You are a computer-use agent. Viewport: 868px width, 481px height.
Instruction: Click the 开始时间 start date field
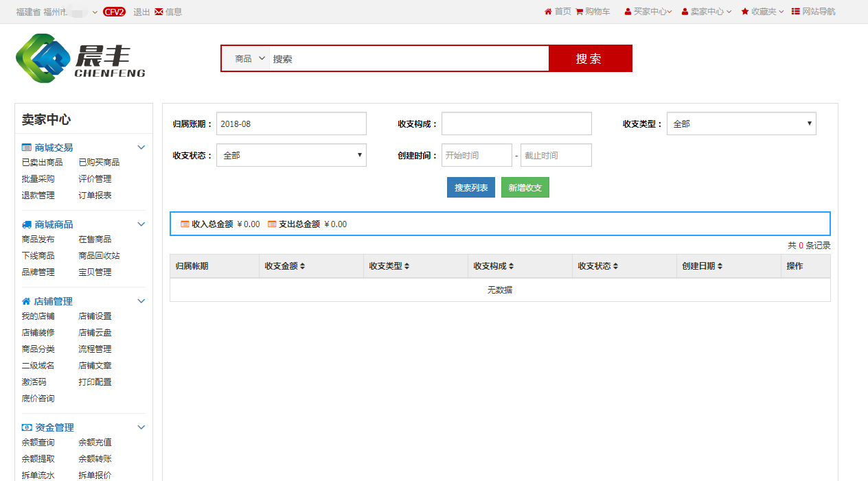tap(477, 155)
